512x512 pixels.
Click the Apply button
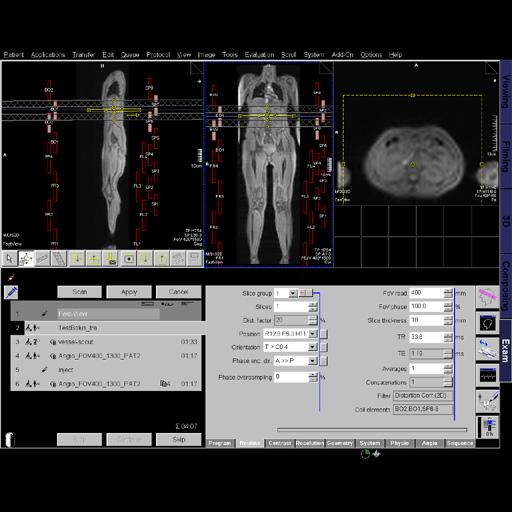coord(129,292)
